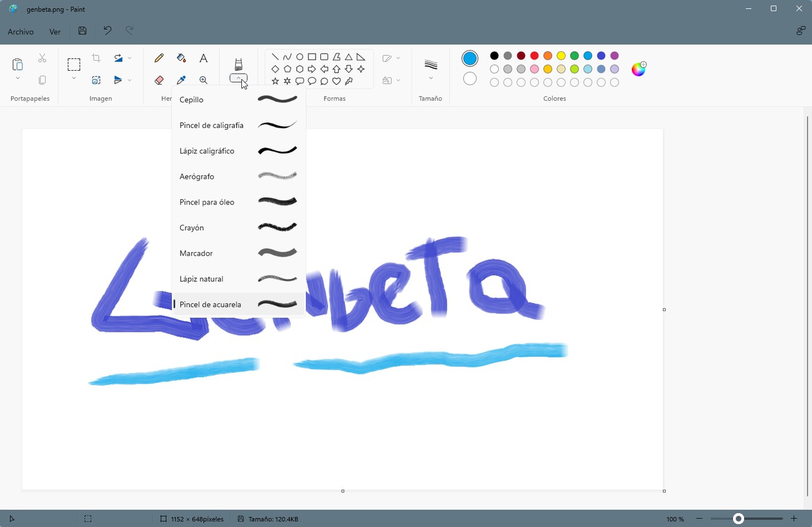The width and height of the screenshot is (812, 527).
Task: Select the primary Color 1 circle
Action: (x=470, y=58)
